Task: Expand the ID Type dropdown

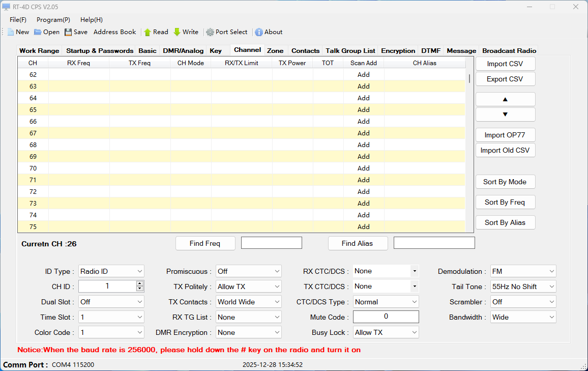Action: 140,271
